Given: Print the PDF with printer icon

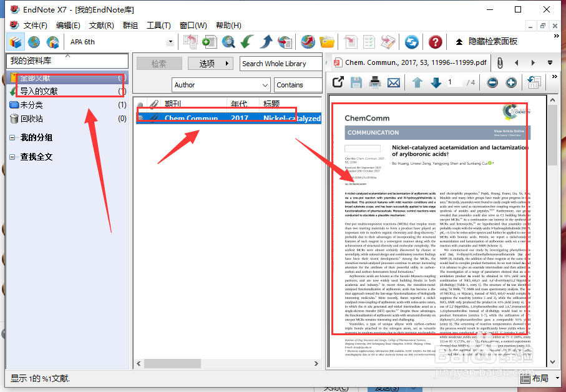Looking at the screenshot, I should [x=375, y=82].
